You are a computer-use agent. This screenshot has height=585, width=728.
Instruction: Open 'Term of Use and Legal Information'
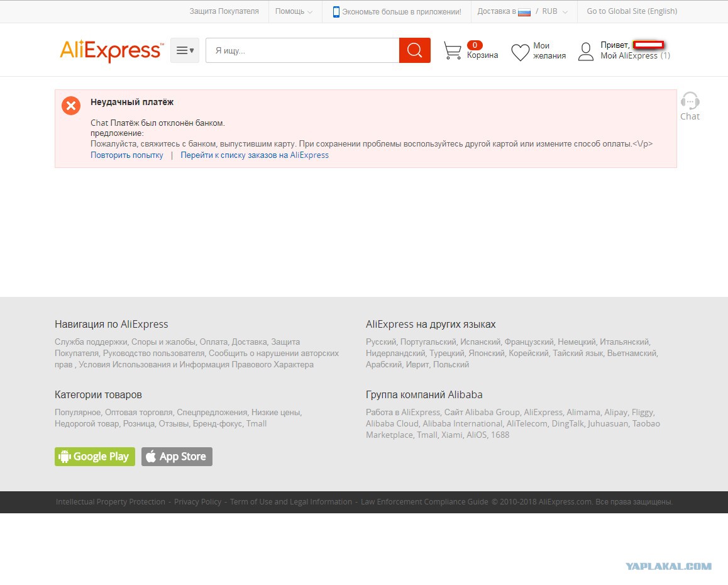tap(291, 502)
